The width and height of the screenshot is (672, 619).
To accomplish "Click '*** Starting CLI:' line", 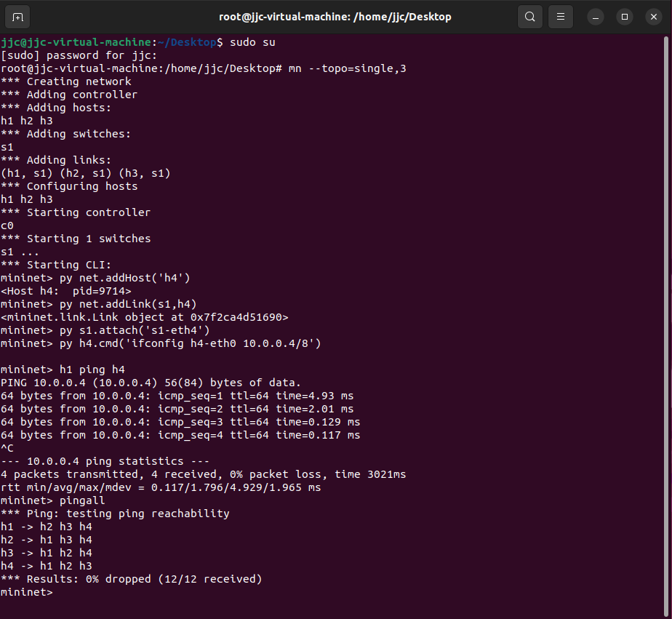I will click(x=56, y=265).
